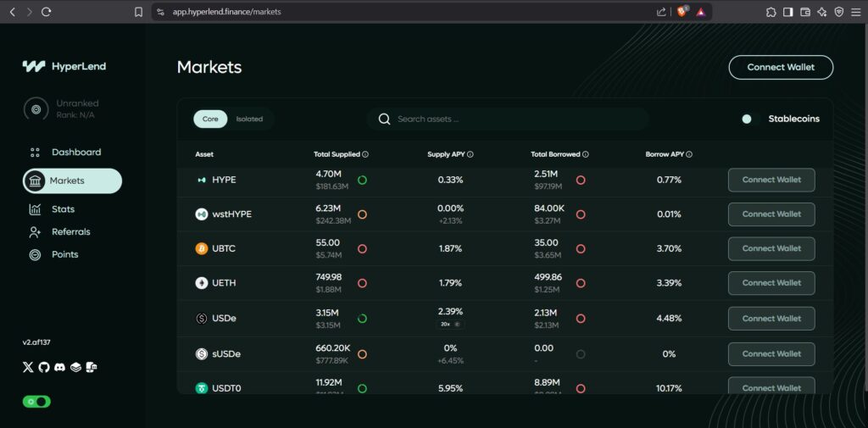Click top-right Connect Wallet button
This screenshot has width=868, height=428.
point(781,67)
